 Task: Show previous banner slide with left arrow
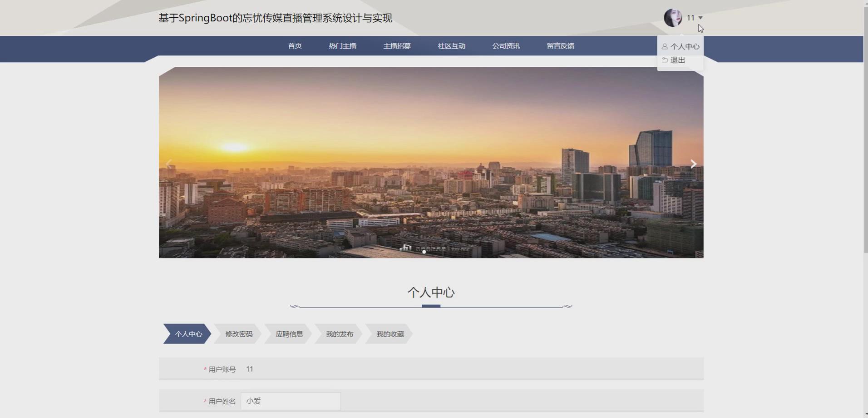[169, 164]
